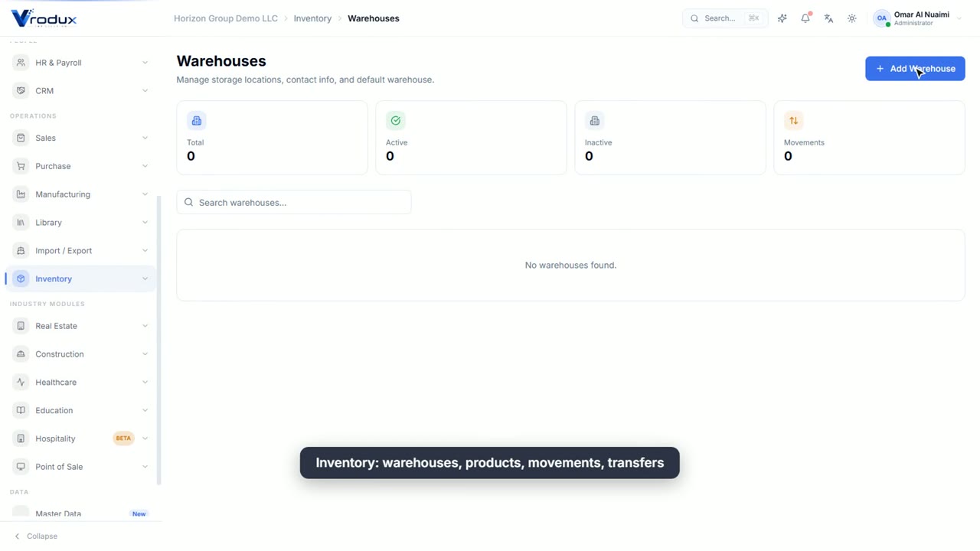Click the sidebar vertical scrollbar
This screenshot has height=551, width=980.
[159, 341]
